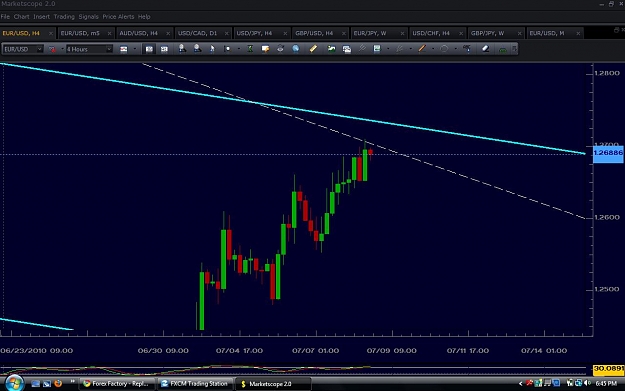Select the ellipse shape tool
This screenshot has height=391, width=625.
(444, 49)
